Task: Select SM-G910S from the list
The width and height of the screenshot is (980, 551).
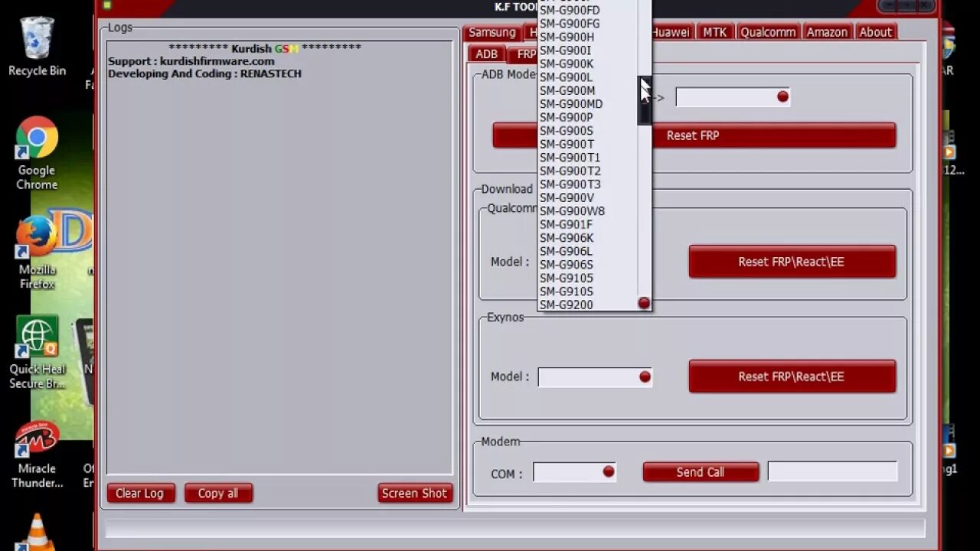Action: 588,292
